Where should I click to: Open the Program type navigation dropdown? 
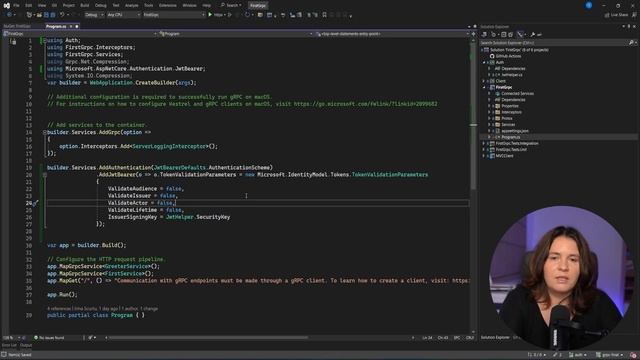[236, 34]
